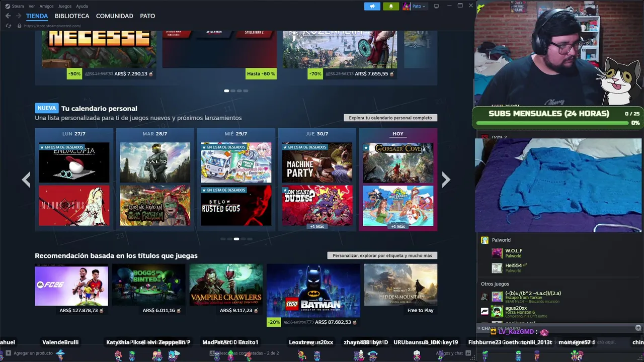Open LEGO Batman recommendation
644x362 pixels.
313,291
